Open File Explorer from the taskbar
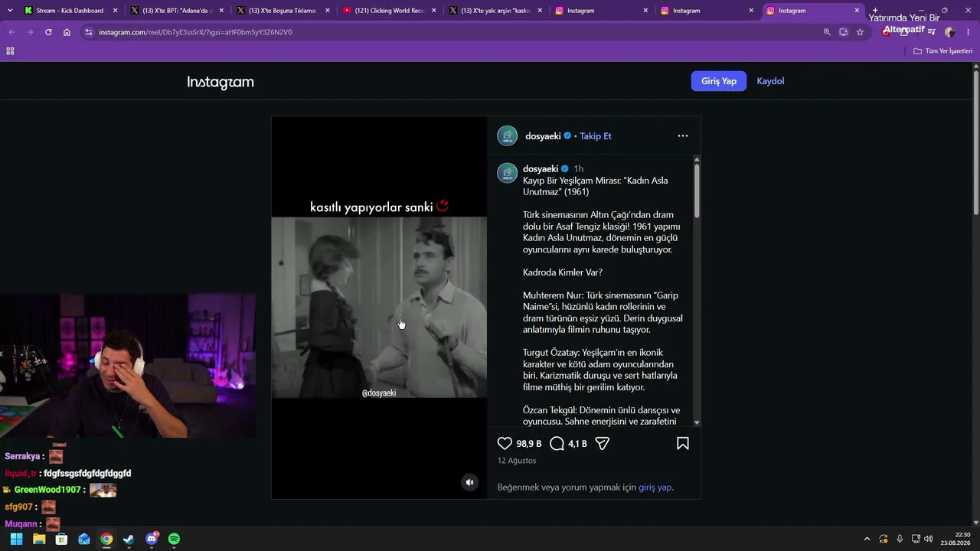 coord(39,539)
